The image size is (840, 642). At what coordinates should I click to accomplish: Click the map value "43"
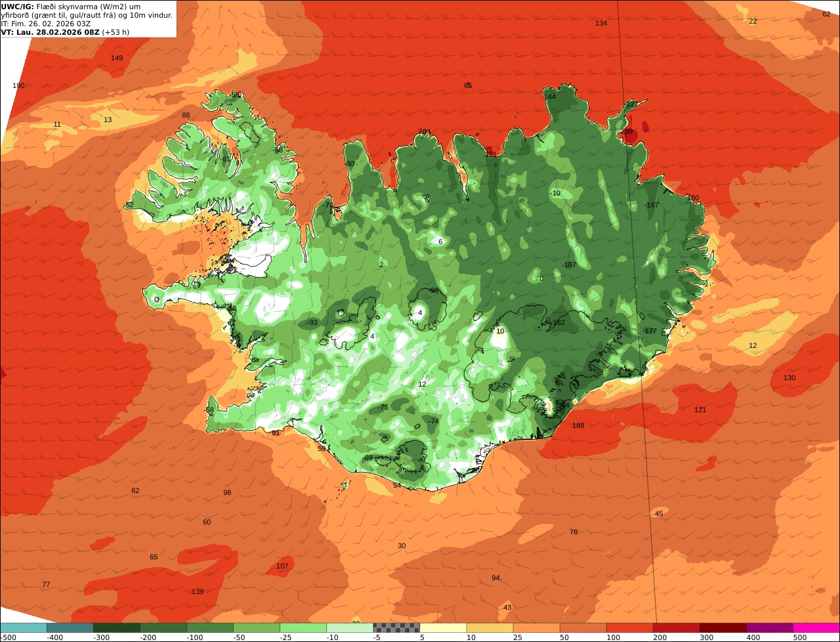tap(507, 608)
